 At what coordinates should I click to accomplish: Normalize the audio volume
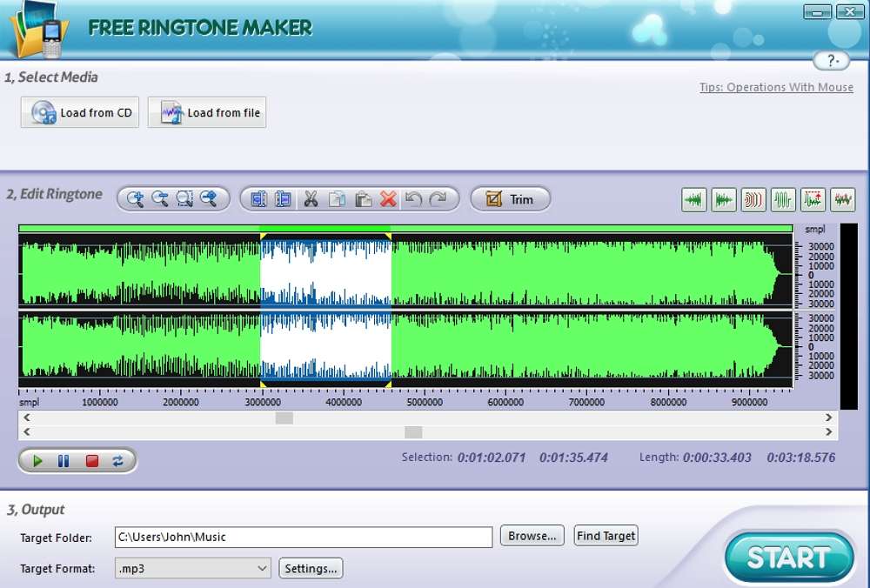(813, 199)
